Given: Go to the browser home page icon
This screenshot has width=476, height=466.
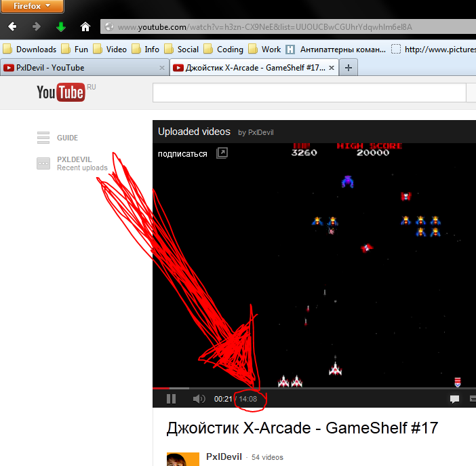Looking at the screenshot, I should point(85,26).
